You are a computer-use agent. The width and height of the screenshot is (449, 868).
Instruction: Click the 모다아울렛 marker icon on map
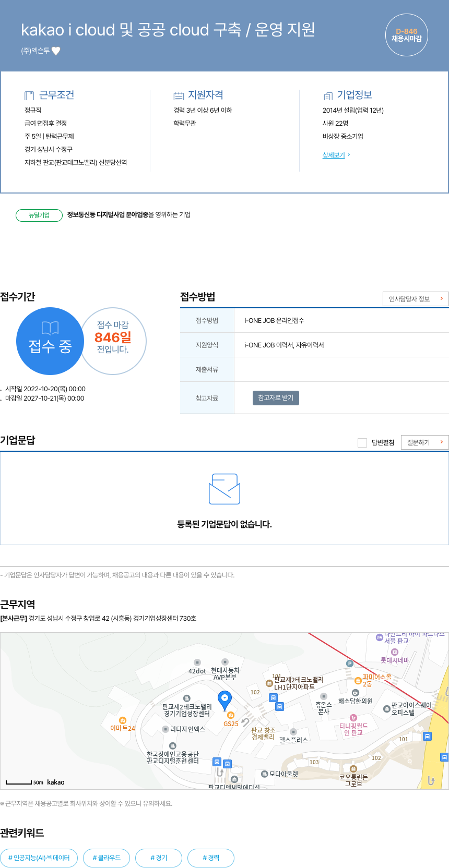tap(264, 774)
